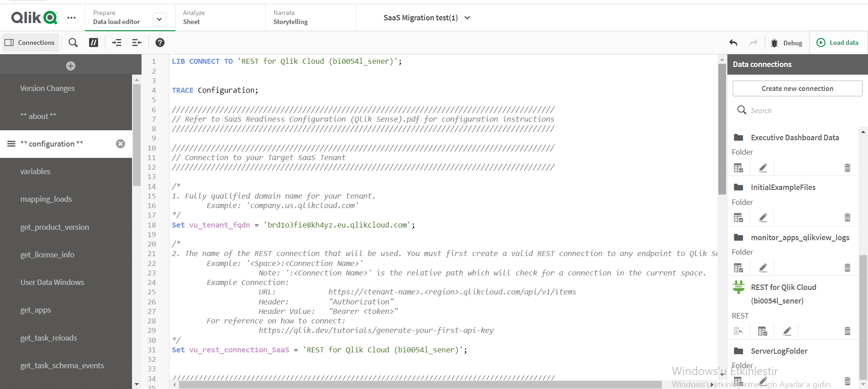868x389 pixels.
Task: Edit the Executive Dashboard Data connection
Action: tap(763, 168)
